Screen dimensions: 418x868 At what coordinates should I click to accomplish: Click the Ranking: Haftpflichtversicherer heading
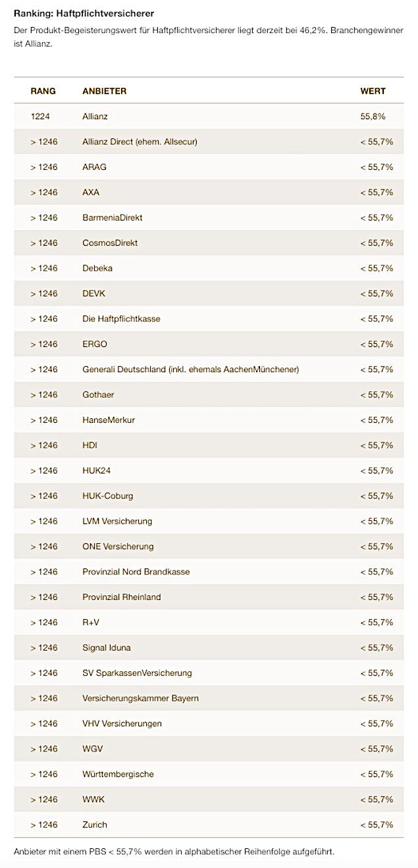84,13
